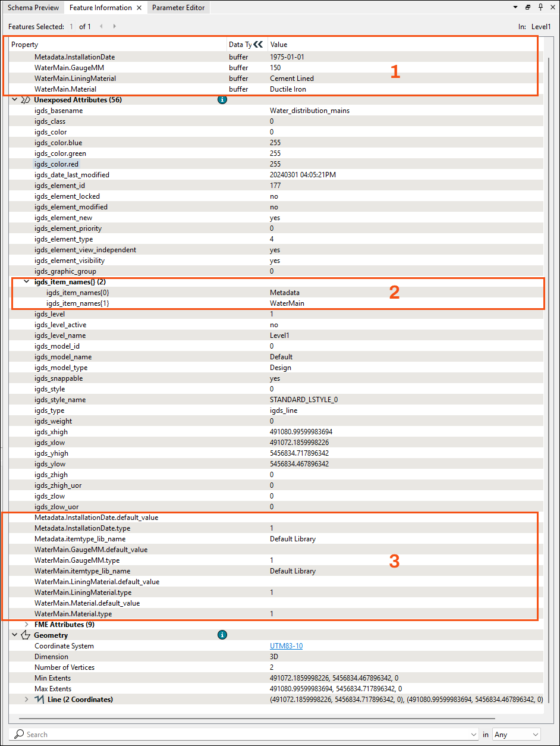This screenshot has width=560, height=746.
Task: Click the line geometry icon
Action: [x=40, y=700]
